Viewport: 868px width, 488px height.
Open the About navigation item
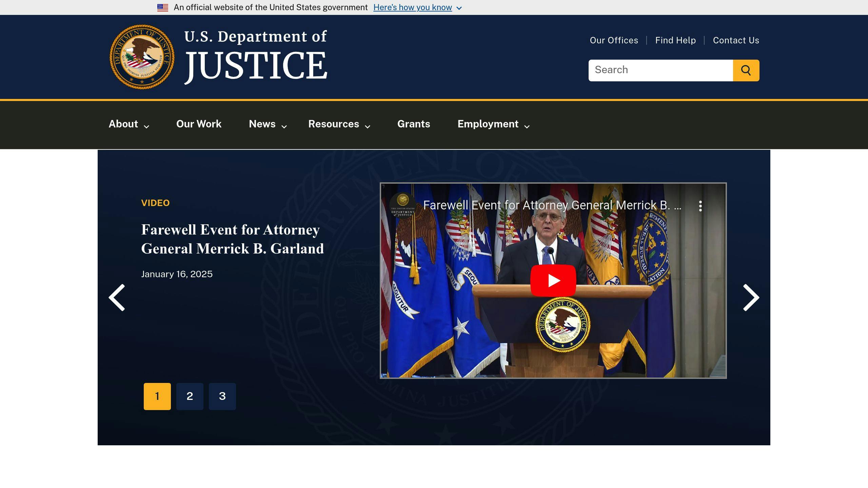(123, 124)
